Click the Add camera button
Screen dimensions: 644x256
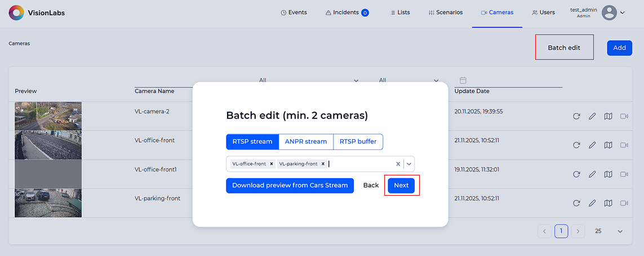(619, 48)
